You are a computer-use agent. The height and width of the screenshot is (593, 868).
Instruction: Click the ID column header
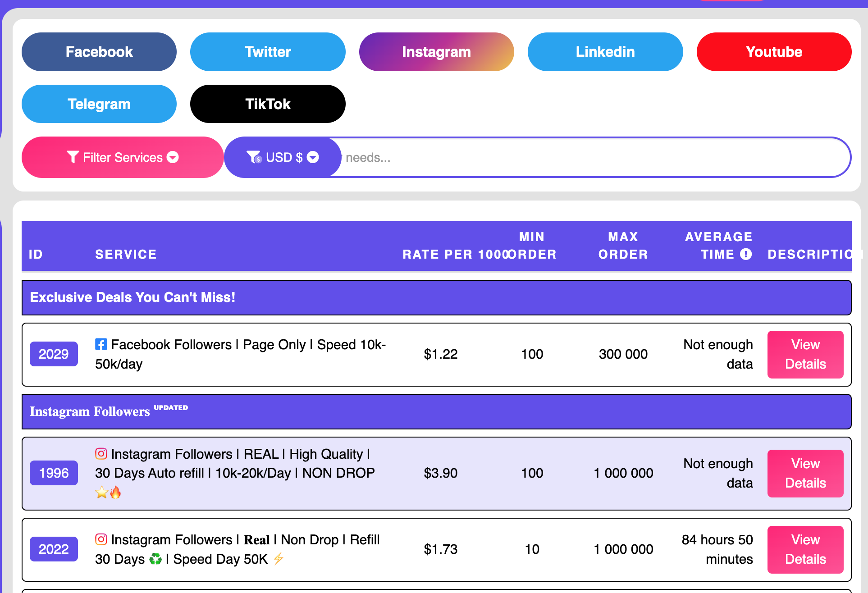point(36,254)
